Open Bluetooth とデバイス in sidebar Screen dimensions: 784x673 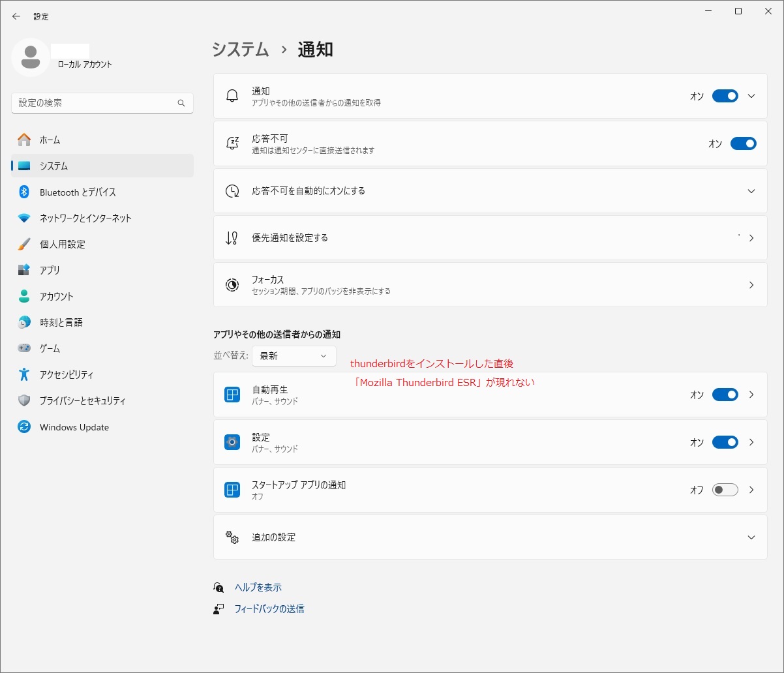click(x=78, y=192)
